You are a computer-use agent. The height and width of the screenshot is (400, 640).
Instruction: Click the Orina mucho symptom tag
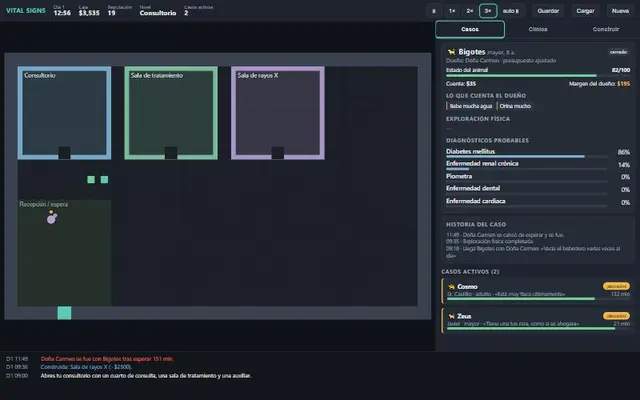pyautogui.click(x=514, y=106)
